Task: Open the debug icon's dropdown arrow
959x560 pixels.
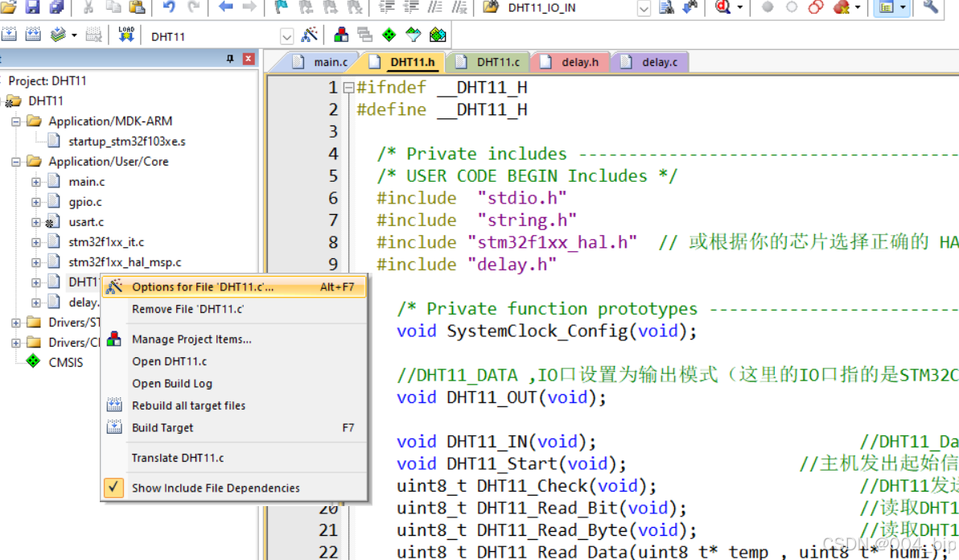Action: point(739,7)
